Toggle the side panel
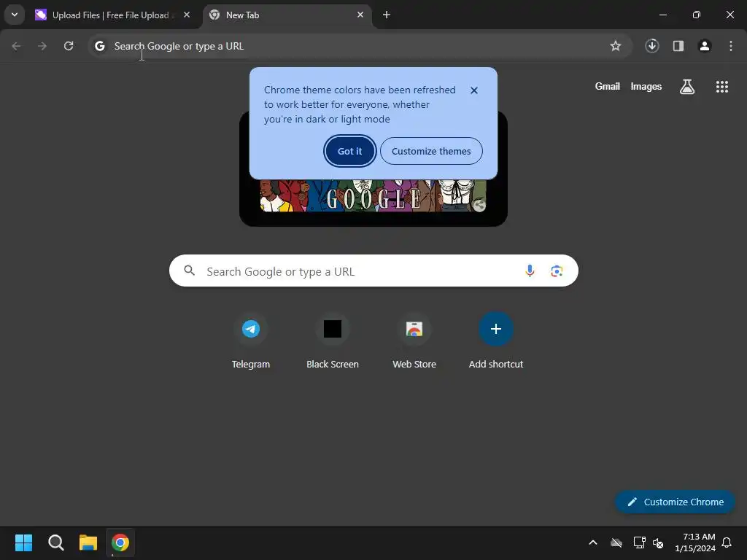This screenshot has height=560, width=747. coord(678,46)
